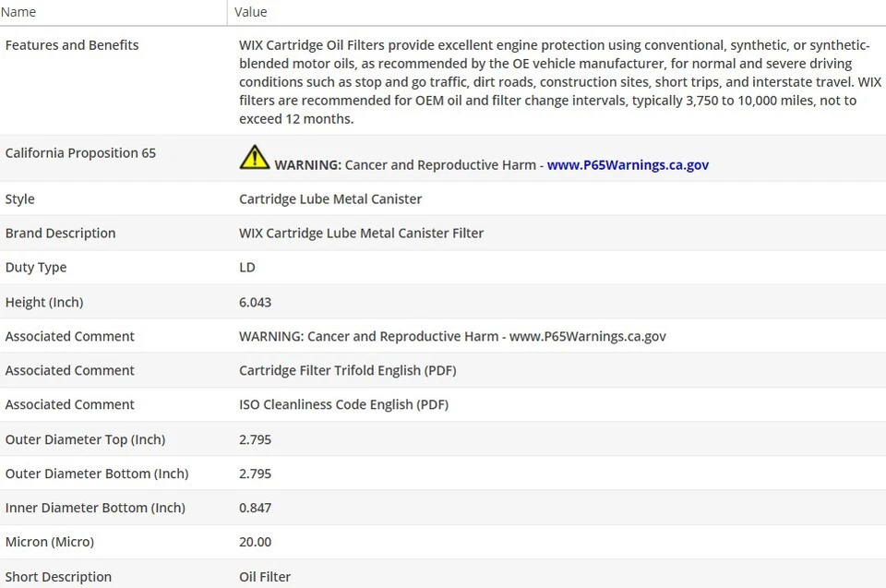Open the www.P65Warnings.ca.gov link
The height and width of the screenshot is (588, 886).
tap(628, 165)
